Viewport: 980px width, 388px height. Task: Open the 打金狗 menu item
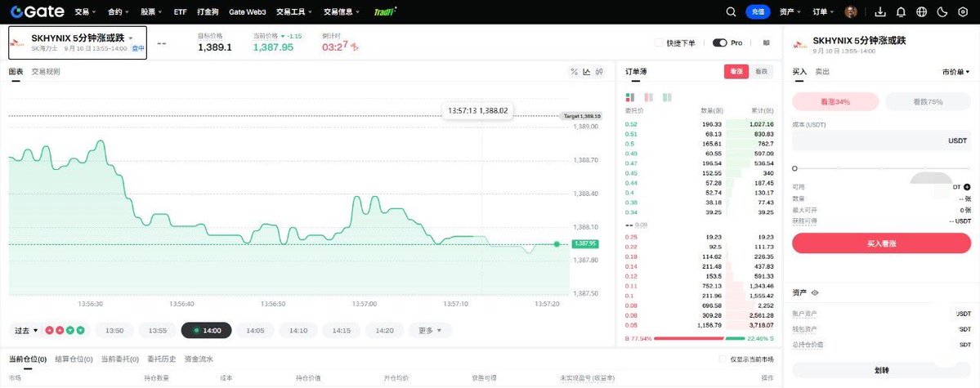(x=208, y=12)
